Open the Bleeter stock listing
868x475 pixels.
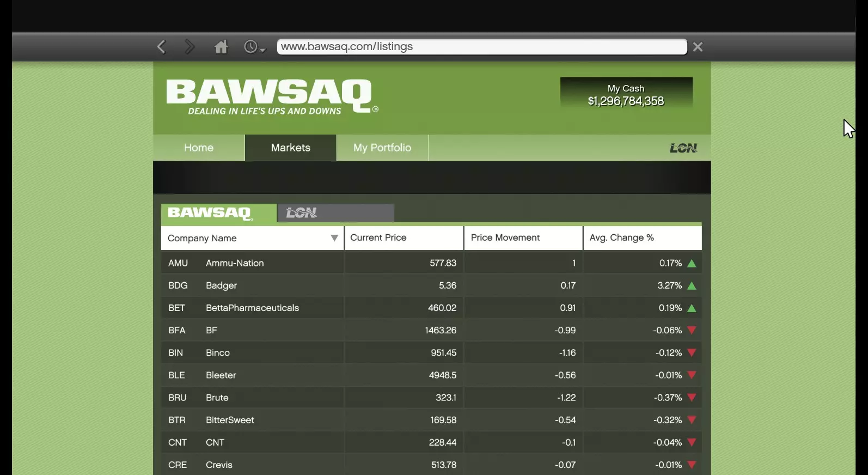click(431, 375)
